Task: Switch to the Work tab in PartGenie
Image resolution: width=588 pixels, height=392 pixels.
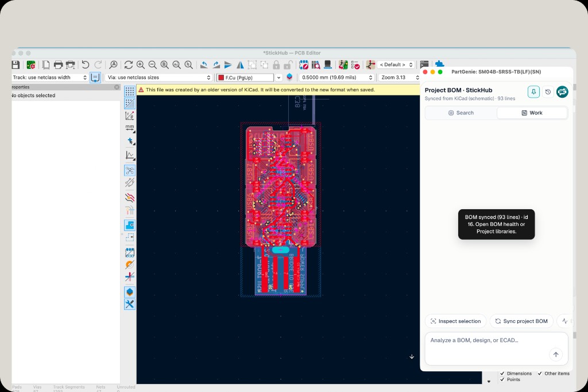Action: (x=532, y=113)
